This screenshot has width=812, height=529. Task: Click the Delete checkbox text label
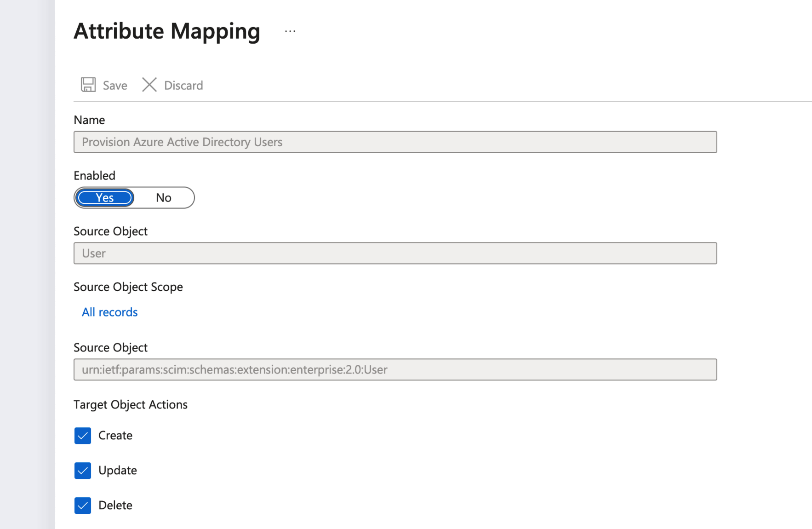115,506
